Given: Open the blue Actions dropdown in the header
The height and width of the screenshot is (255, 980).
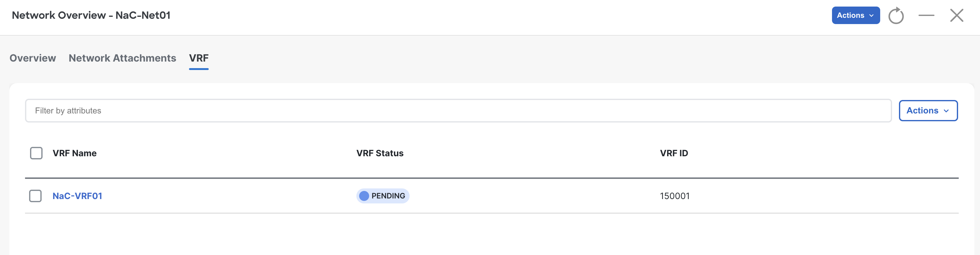Looking at the screenshot, I should (x=855, y=15).
